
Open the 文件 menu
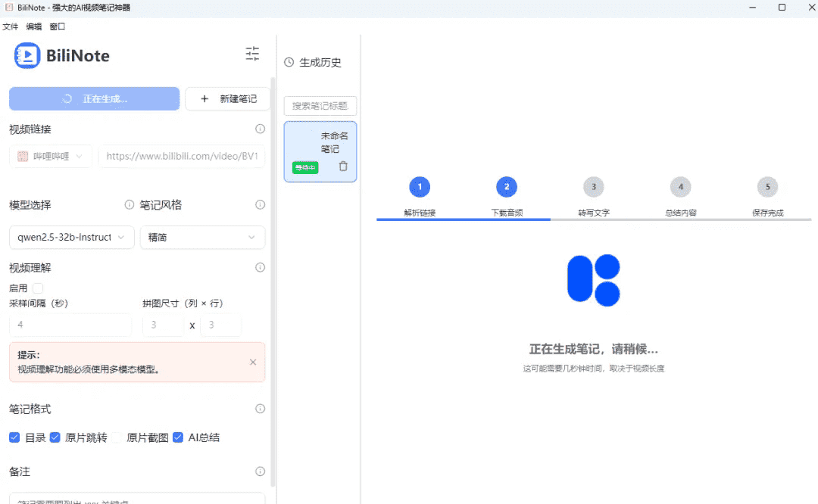pos(10,26)
